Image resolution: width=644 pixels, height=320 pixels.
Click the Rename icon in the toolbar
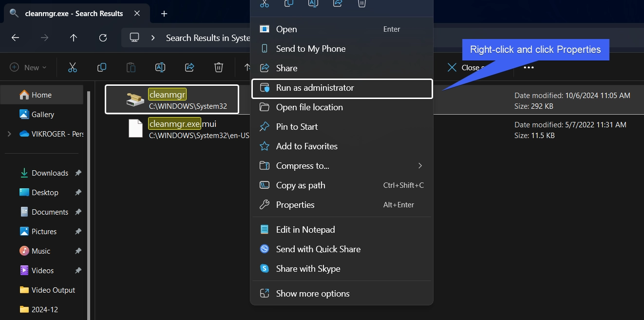pyautogui.click(x=160, y=67)
